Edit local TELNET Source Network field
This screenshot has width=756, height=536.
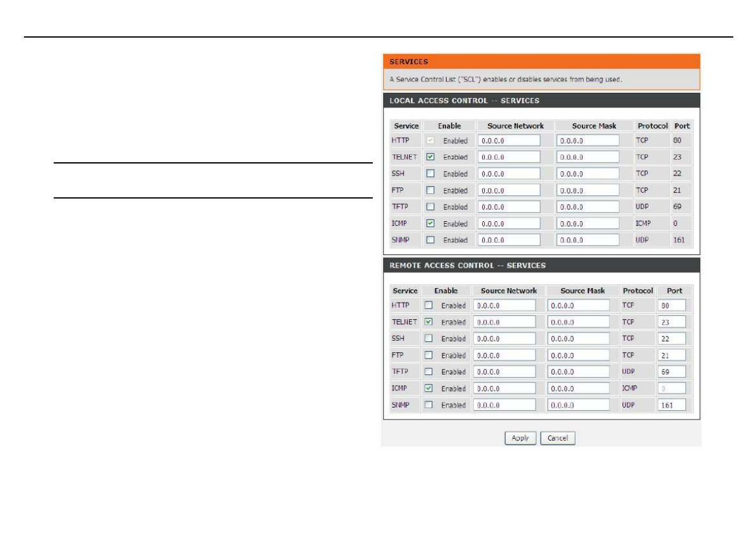point(509,157)
